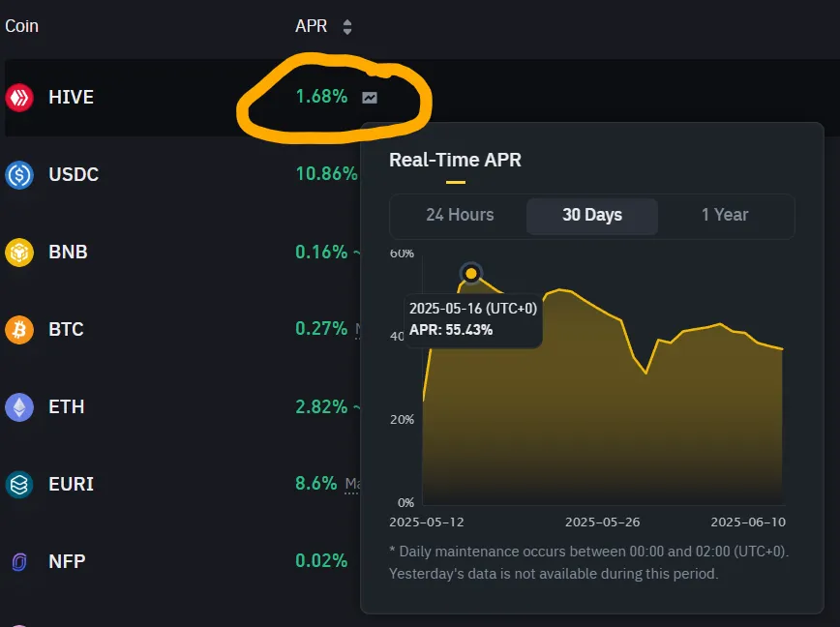
Task: Click the Real-Time APR heading
Action: 455,160
